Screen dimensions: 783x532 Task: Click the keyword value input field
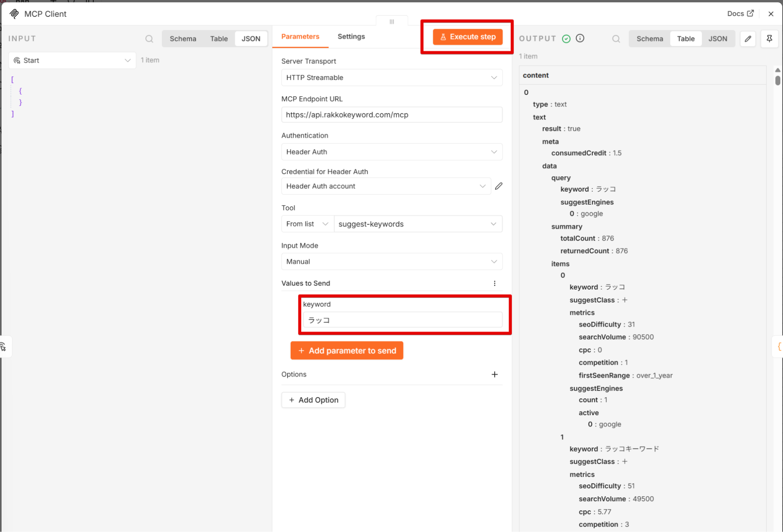(x=403, y=320)
